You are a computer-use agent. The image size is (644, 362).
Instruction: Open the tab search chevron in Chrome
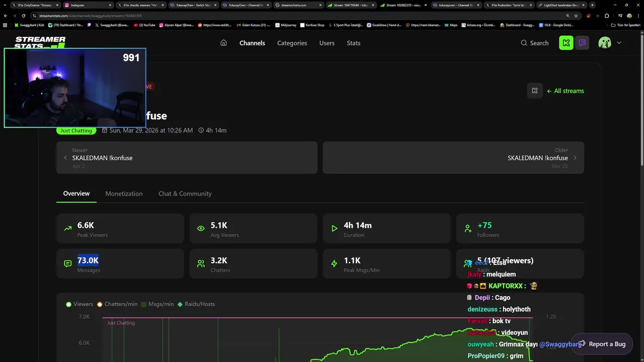coord(5,5)
